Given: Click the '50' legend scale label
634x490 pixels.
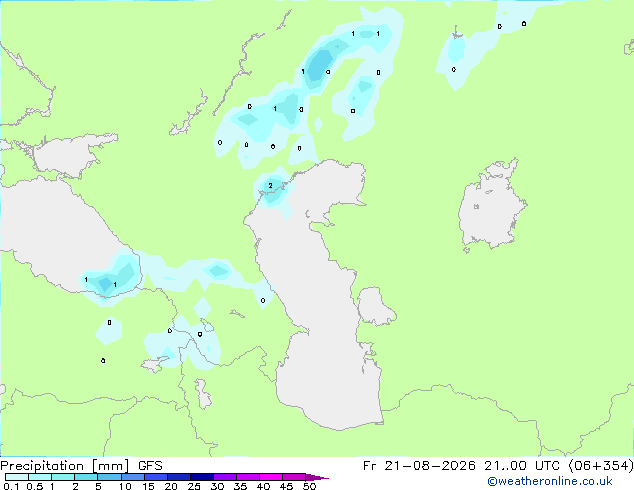Looking at the screenshot, I should 309,486.
